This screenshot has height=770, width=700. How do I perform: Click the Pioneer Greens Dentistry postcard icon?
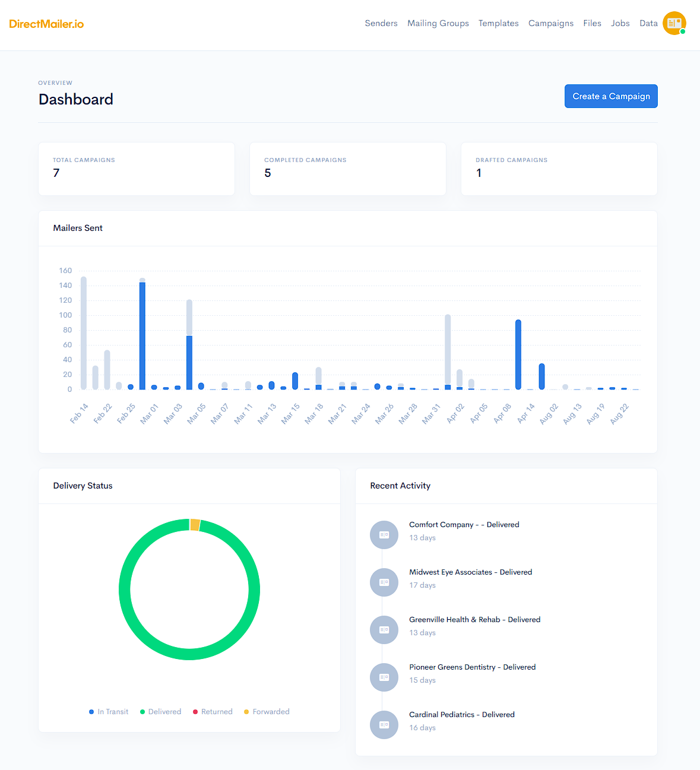tap(384, 677)
